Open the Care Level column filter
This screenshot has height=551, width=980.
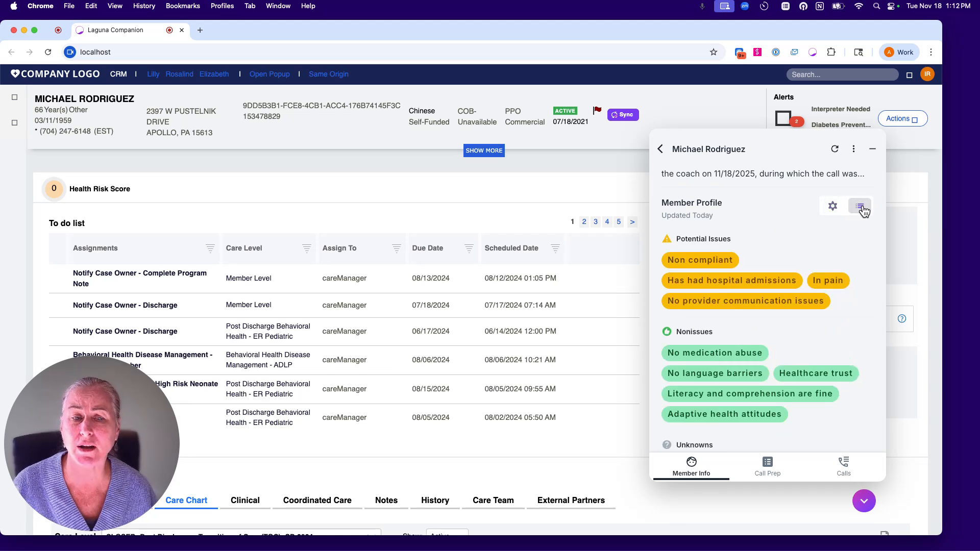pyautogui.click(x=306, y=248)
